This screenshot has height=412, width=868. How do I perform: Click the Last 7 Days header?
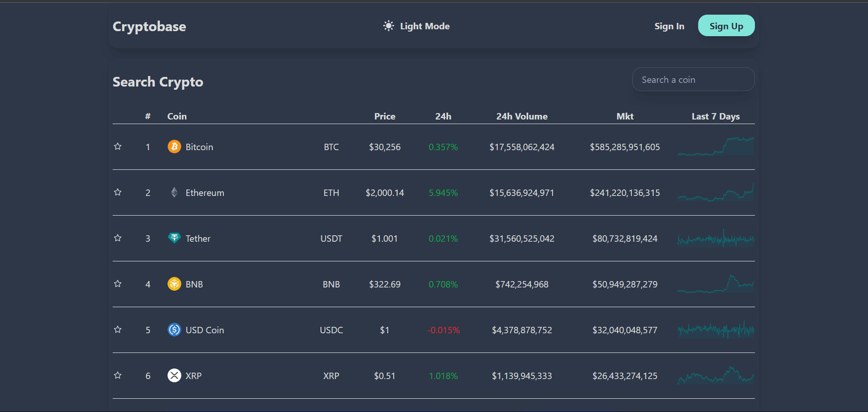tap(716, 116)
